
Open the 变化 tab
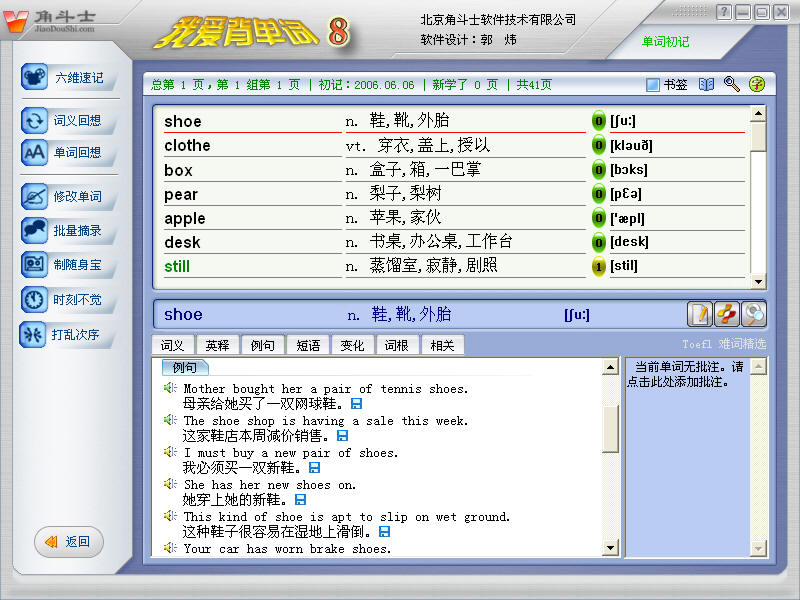click(x=352, y=345)
